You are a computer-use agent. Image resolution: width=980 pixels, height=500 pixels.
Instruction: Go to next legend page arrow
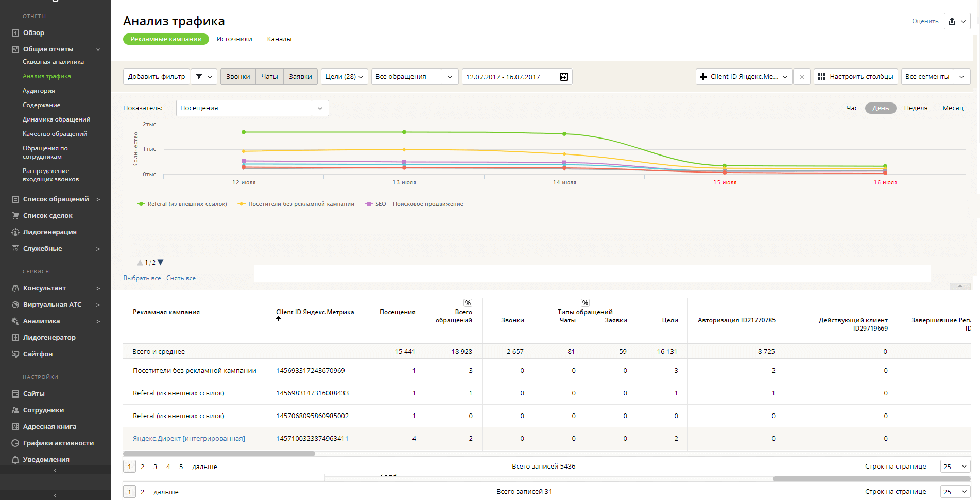[x=160, y=262]
